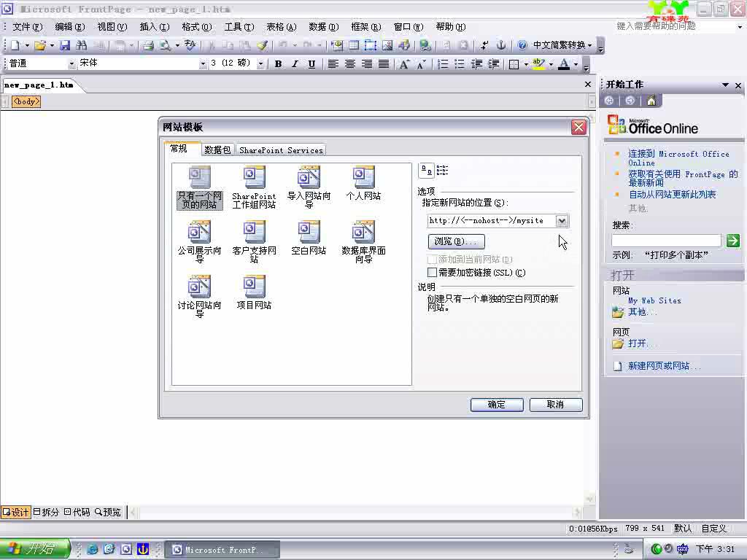
Task: Switch to 预览 view
Action: pos(108,512)
